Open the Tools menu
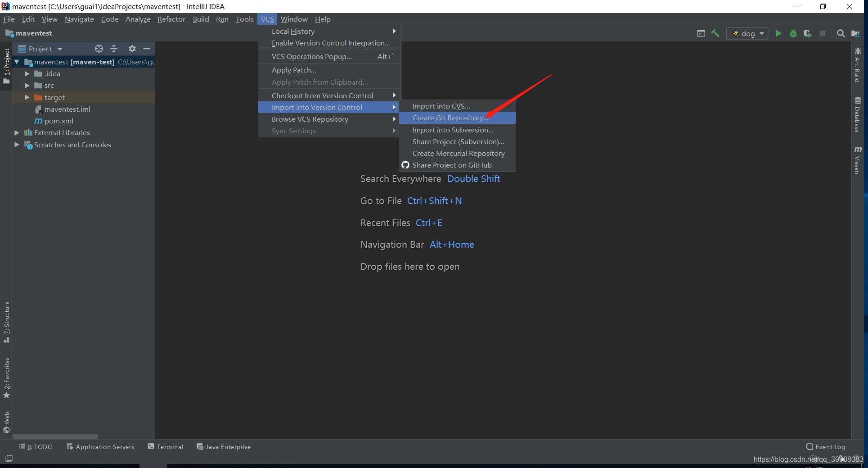 click(x=245, y=19)
